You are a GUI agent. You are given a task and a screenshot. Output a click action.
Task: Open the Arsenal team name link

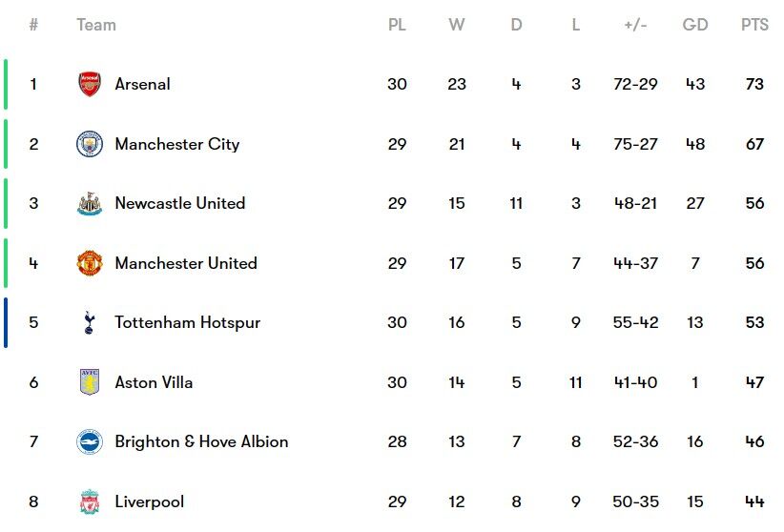[x=142, y=84]
